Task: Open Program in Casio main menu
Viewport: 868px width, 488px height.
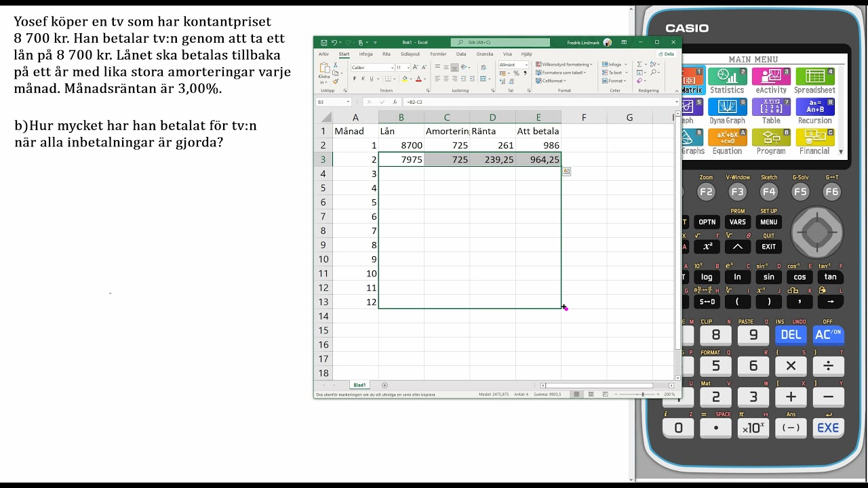Action: tap(771, 142)
